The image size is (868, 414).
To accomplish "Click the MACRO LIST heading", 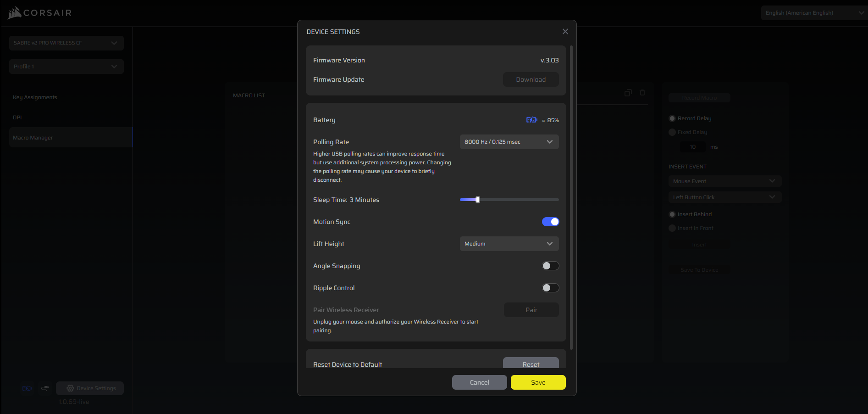I will click(249, 95).
